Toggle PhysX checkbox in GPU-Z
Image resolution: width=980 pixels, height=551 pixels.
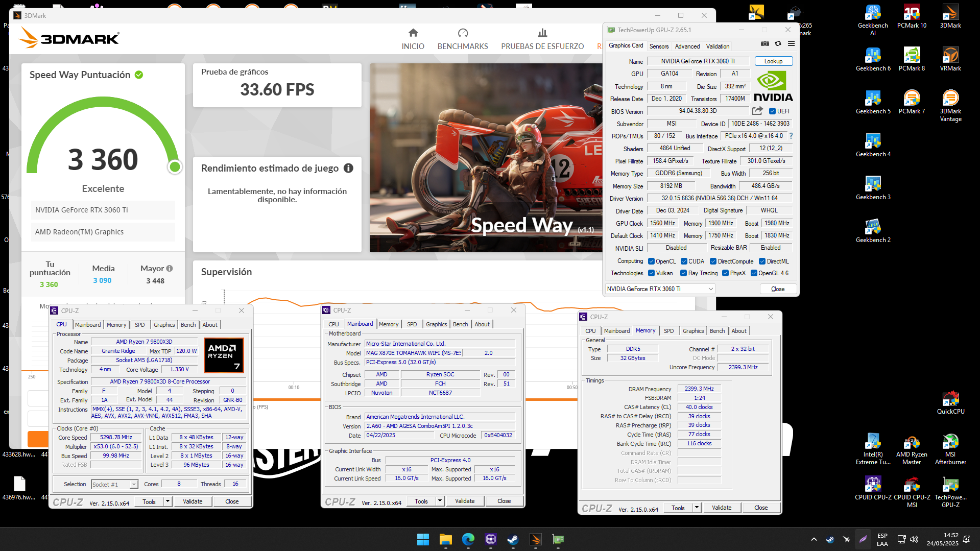point(725,273)
